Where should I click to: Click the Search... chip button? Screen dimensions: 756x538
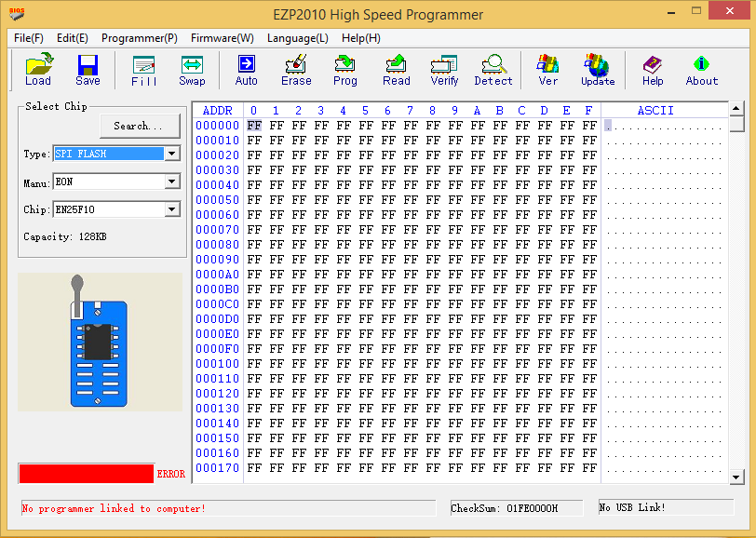point(140,127)
